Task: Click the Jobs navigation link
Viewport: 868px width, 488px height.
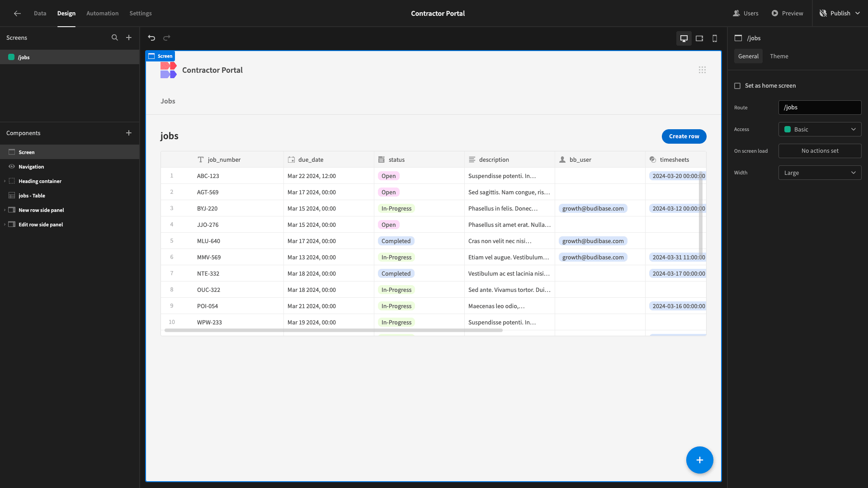Action: (x=168, y=101)
